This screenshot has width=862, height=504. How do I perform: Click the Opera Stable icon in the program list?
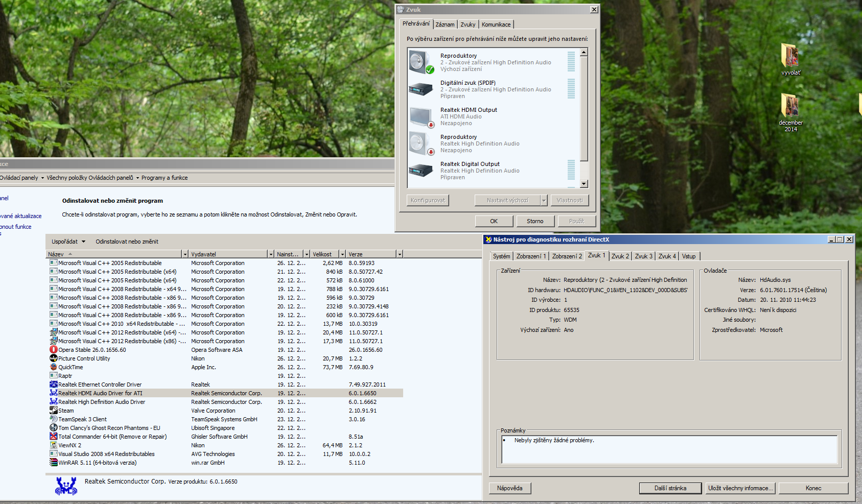point(54,350)
